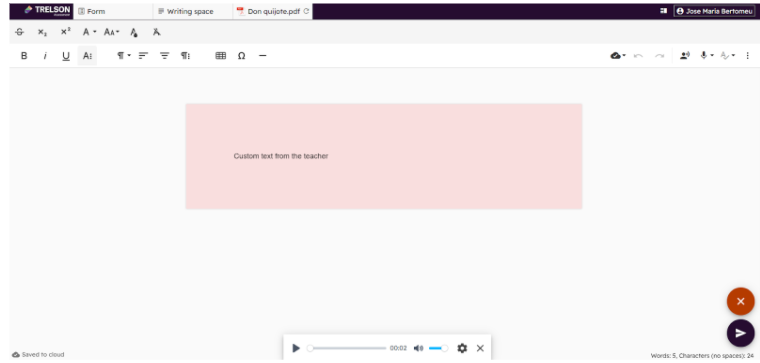The width and height of the screenshot is (760, 363).
Task: Open the vertical three-dot more menu
Action: [x=747, y=56]
